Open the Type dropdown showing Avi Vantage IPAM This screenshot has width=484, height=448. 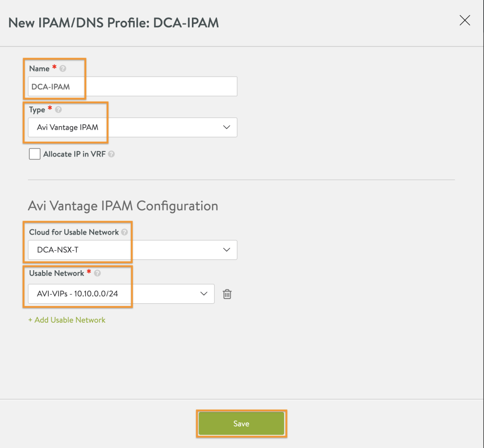(132, 127)
